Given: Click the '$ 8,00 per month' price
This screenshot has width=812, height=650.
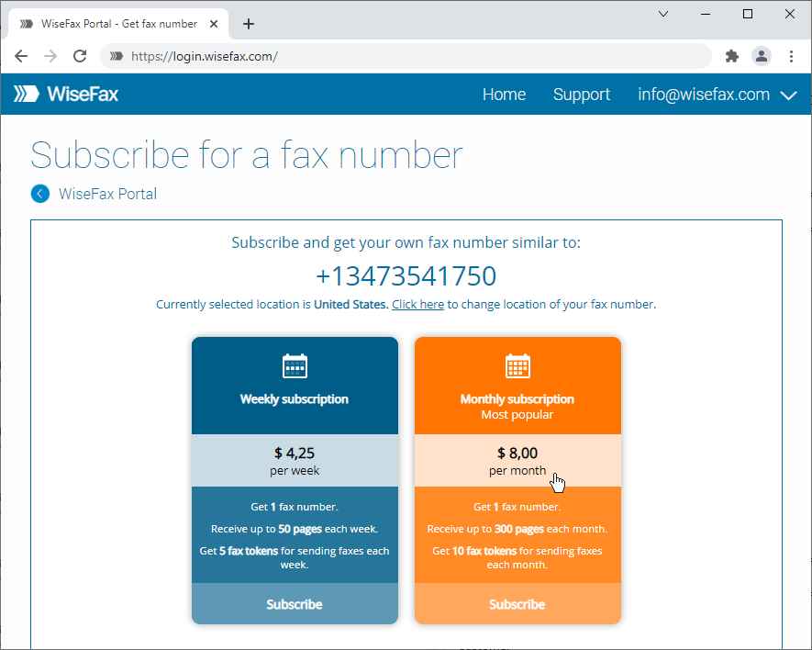Looking at the screenshot, I should (x=517, y=461).
